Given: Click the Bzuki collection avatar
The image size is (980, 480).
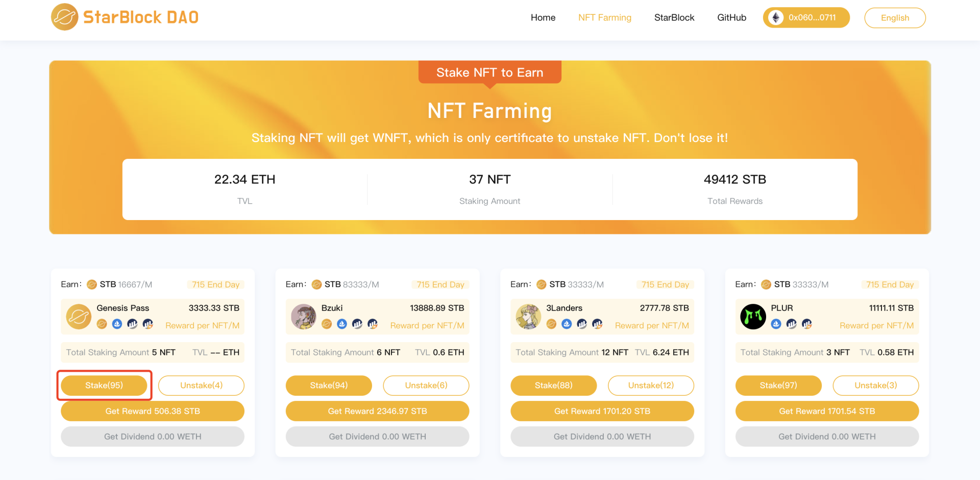Looking at the screenshot, I should pyautogui.click(x=304, y=317).
